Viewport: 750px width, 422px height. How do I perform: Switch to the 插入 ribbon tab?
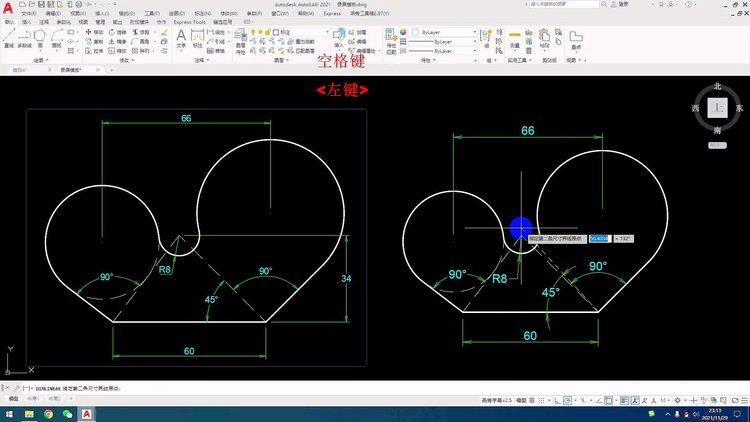pyautogui.click(x=26, y=22)
